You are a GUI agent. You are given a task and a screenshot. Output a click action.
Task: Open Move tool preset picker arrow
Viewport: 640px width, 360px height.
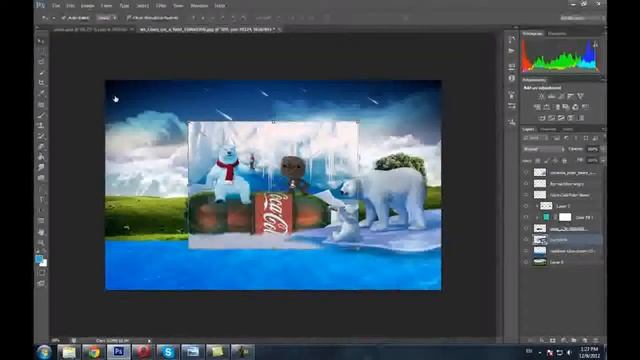coord(53,18)
